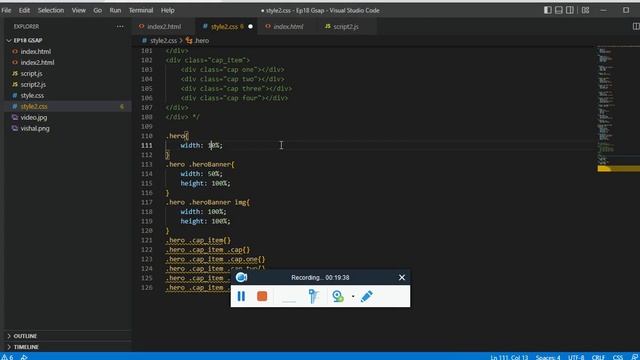Switch to the index2.html tab
This screenshot has width=640, height=360.
click(164, 27)
